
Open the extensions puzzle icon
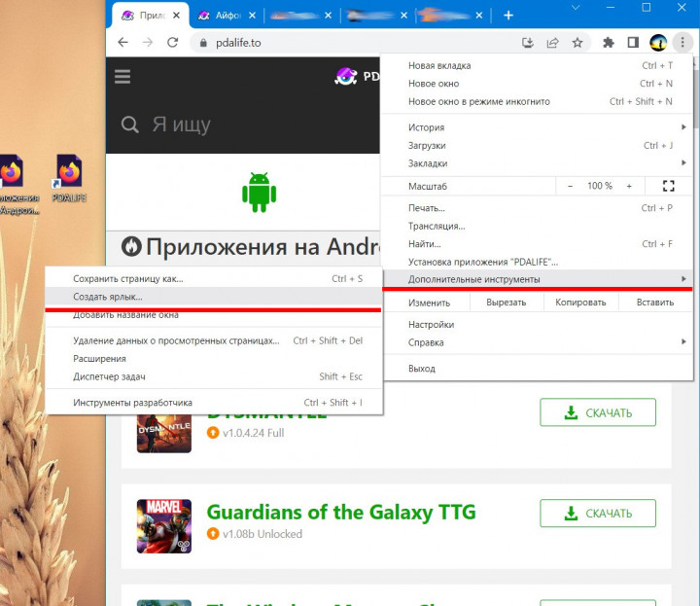point(609,43)
